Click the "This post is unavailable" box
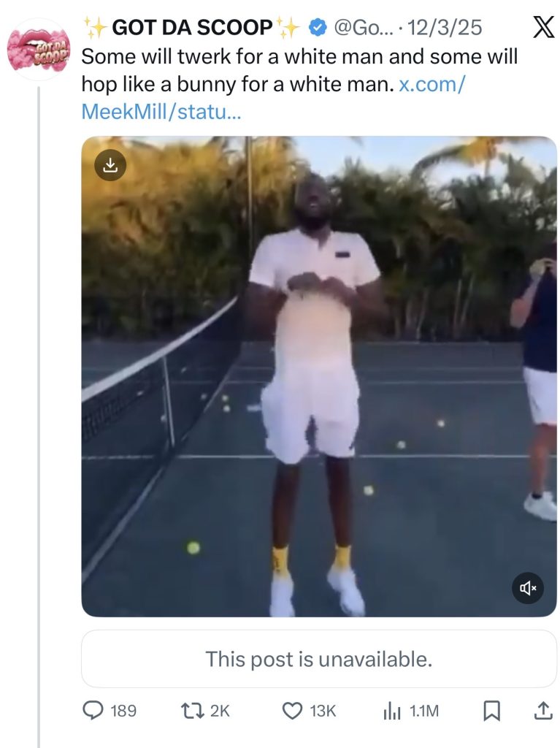This screenshot has height=748, width=560. coord(318,659)
